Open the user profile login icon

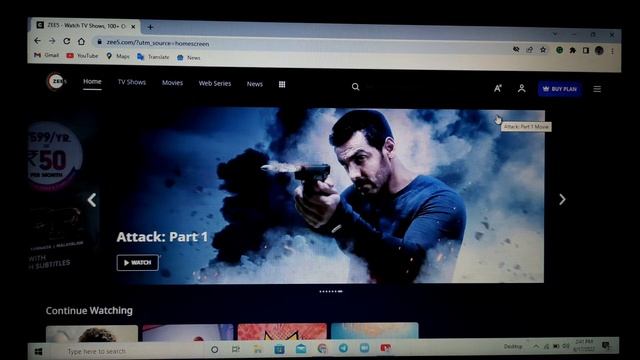click(522, 88)
